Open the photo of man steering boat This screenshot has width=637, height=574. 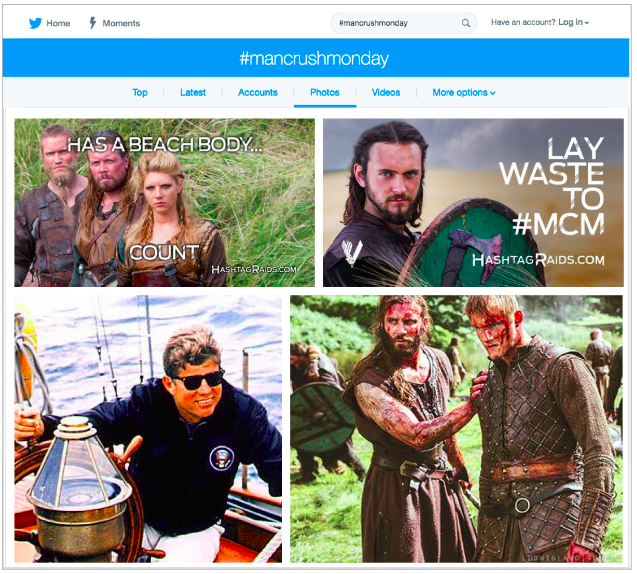148,429
